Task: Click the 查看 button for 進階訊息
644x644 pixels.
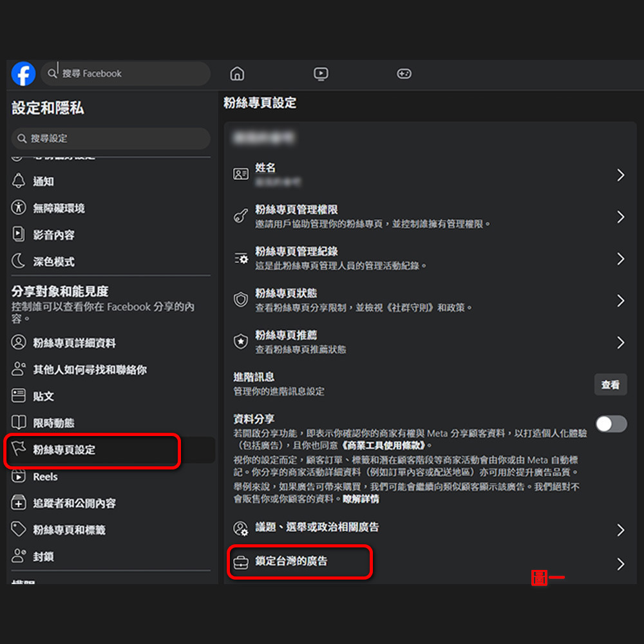Action: click(x=610, y=384)
